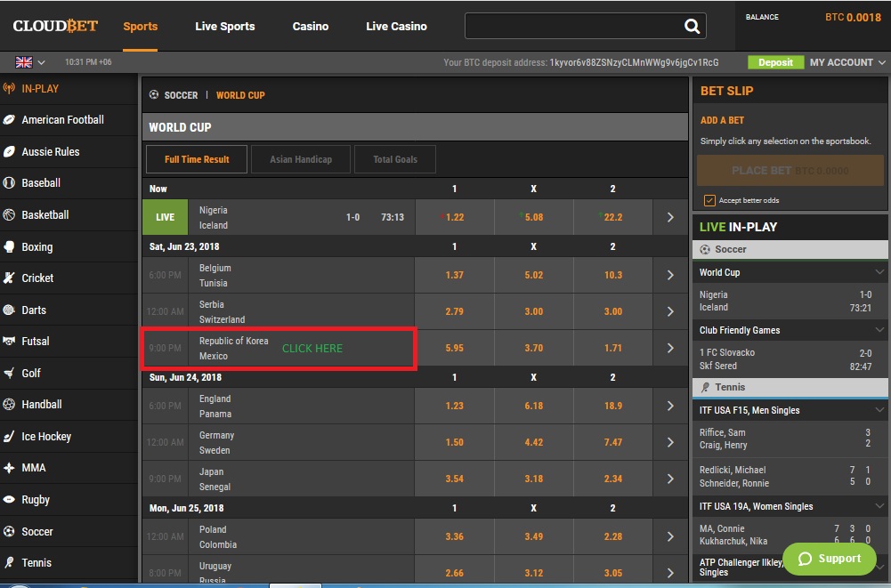Collapse the Club Friendly Games section
This screenshot has height=588, width=891.
pos(879,330)
